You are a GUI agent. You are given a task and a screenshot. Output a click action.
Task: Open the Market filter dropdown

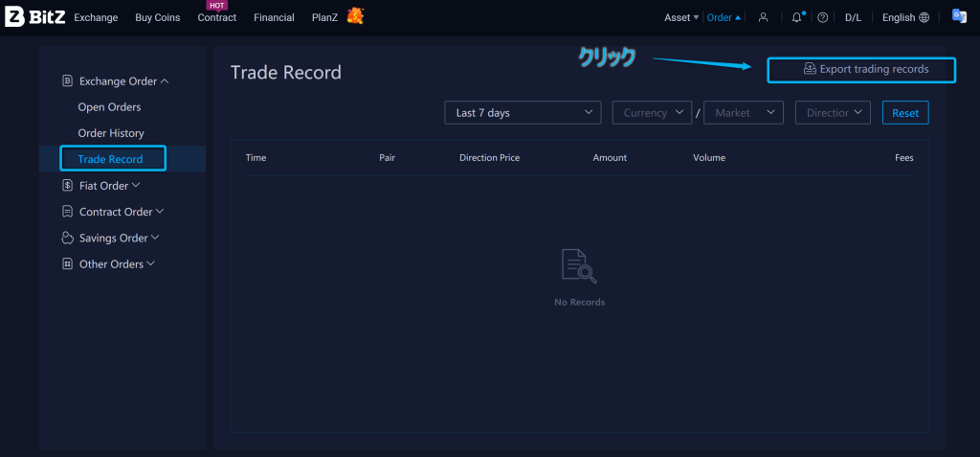743,113
